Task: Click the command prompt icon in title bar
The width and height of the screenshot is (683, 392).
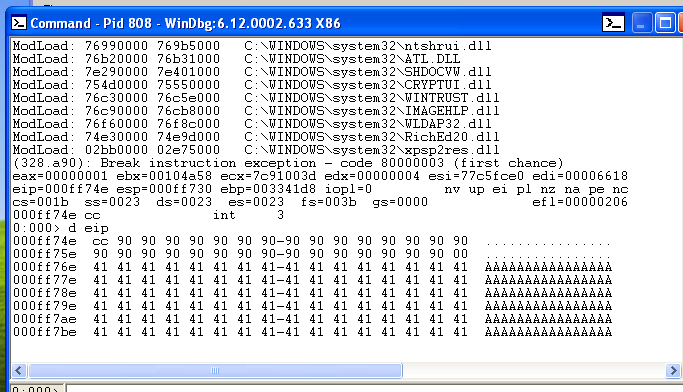Action: point(19,23)
